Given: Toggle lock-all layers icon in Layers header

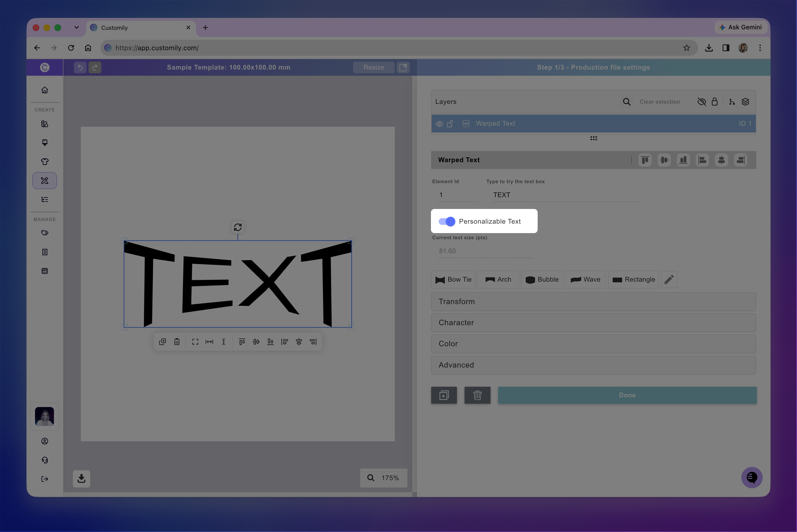Looking at the screenshot, I should point(715,102).
